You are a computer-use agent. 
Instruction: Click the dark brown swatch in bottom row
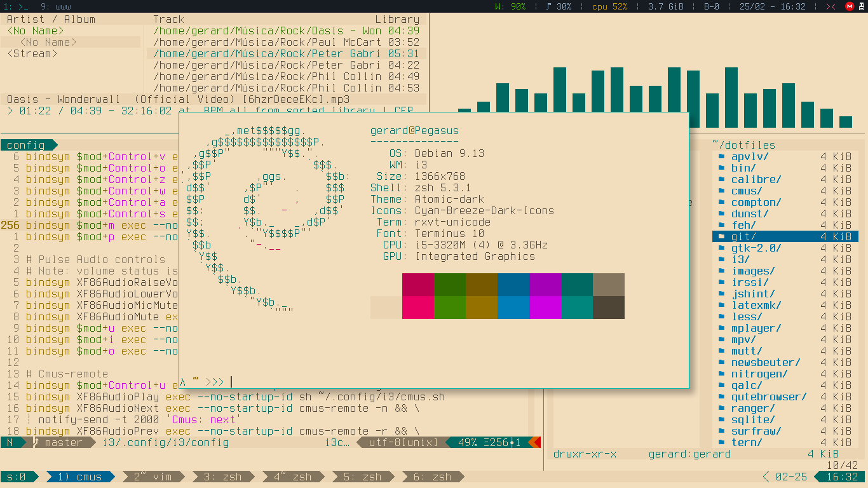609,308
